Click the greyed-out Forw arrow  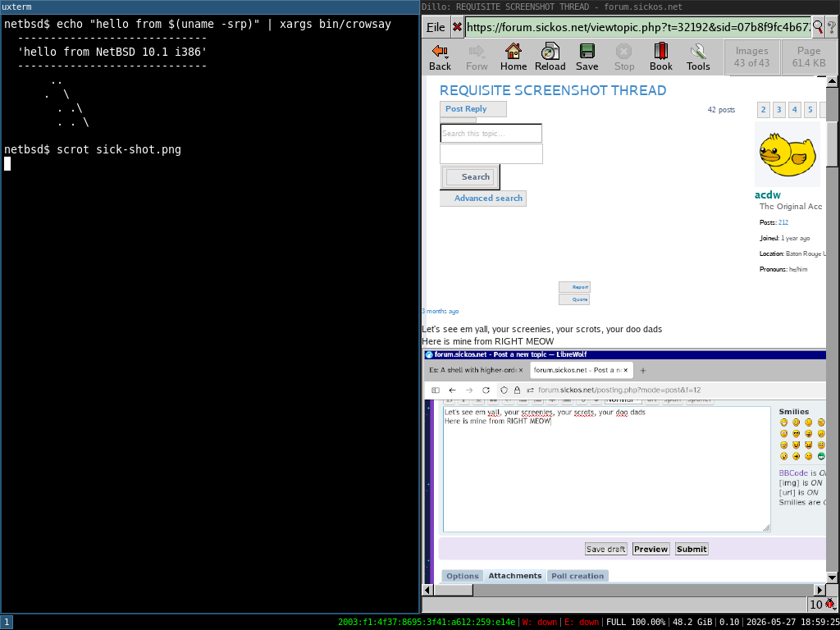pyautogui.click(x=477, y=57)
